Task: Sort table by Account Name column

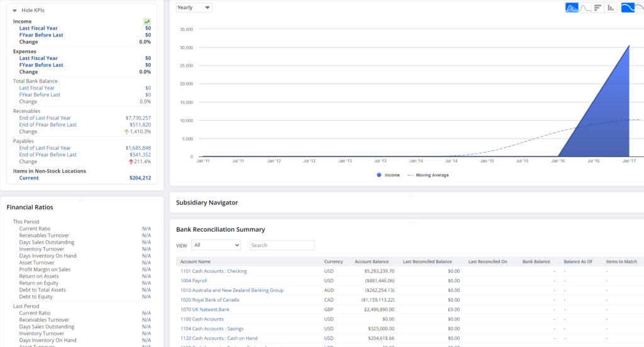Action: (x=195, y=261)
